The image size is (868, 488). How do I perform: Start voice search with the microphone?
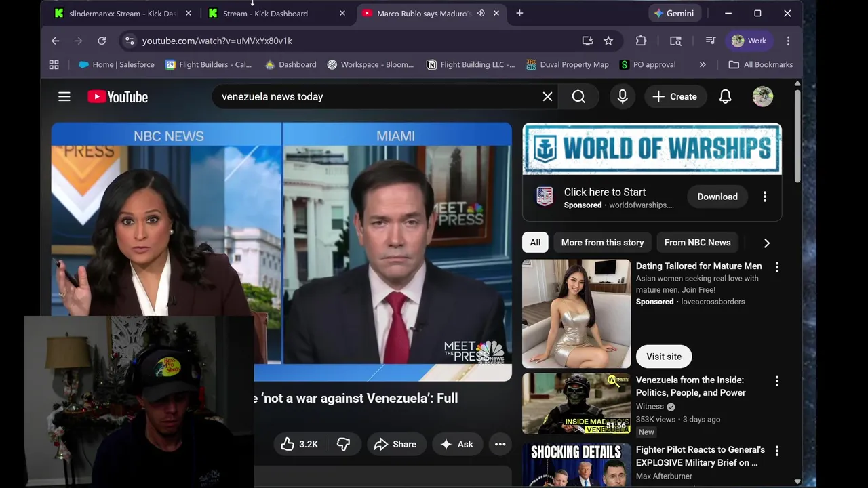pyautogui.click(x=623, y=97)
